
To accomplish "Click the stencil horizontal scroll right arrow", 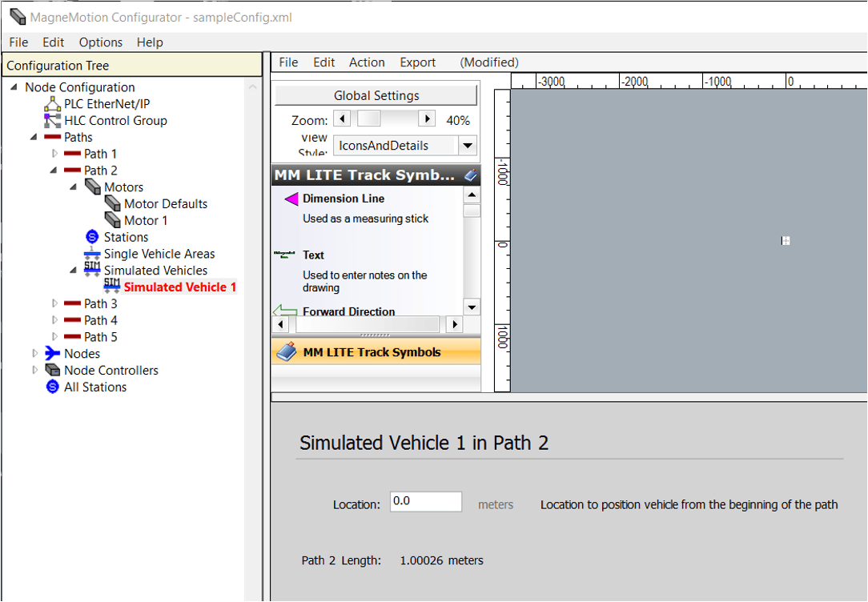I will point(455,324).
